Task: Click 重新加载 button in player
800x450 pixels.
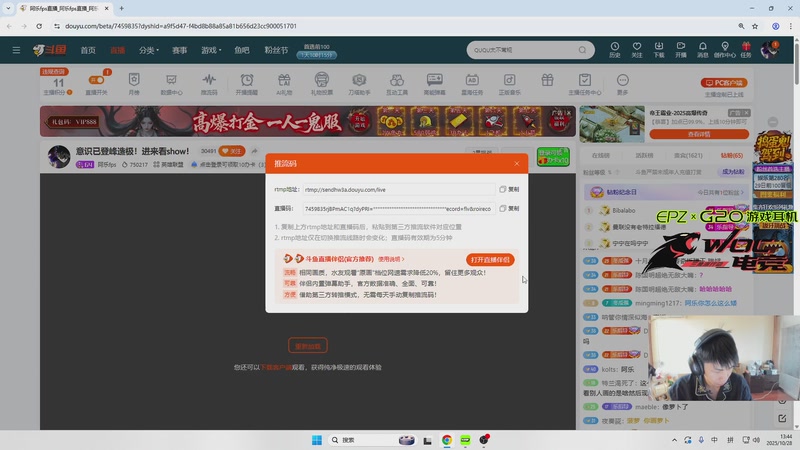Action: click(308, 346)
